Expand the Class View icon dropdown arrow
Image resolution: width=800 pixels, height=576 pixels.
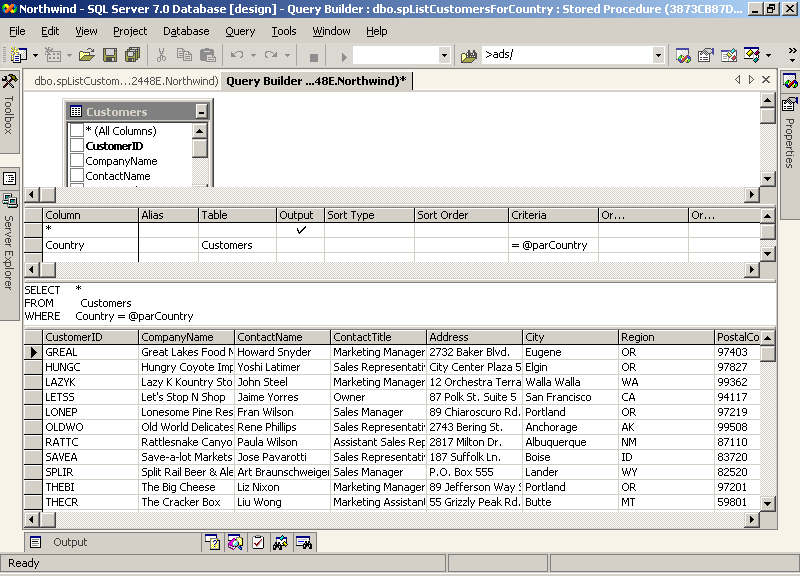(x=768, y=55)
